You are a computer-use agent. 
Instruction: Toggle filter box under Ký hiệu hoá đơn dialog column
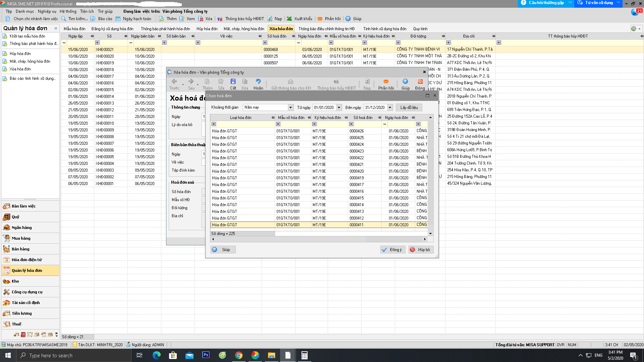point(314,124)
